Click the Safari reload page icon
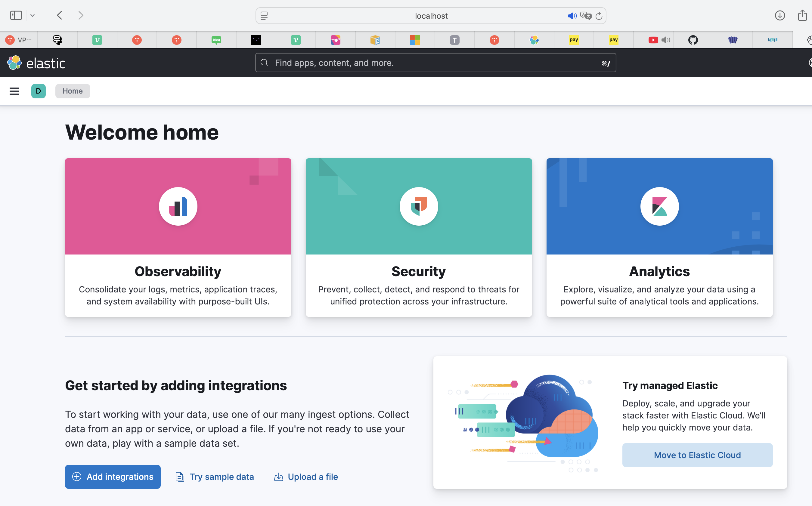Image resolution: width=812 pixels, height=506 pixels. (599, 16)
